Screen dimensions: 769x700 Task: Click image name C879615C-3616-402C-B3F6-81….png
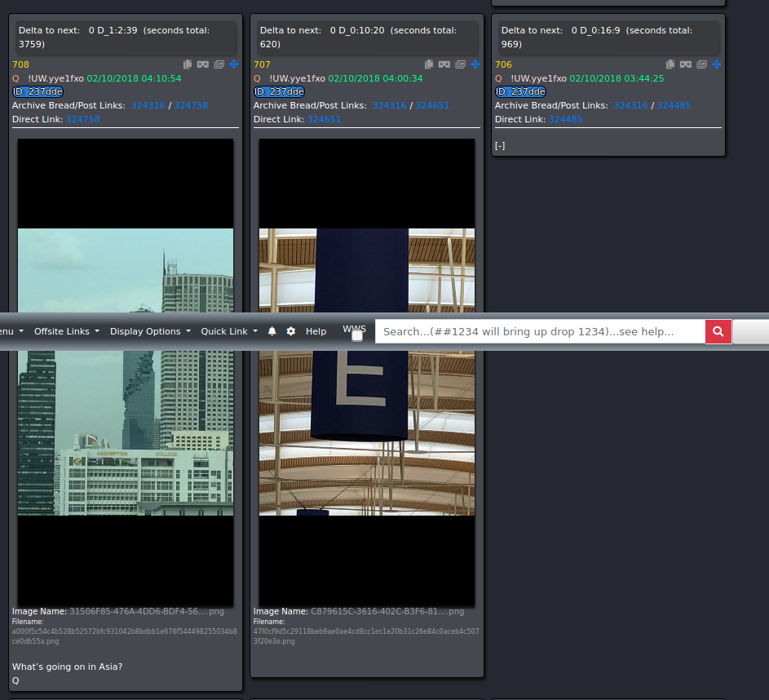coord(387,611)
